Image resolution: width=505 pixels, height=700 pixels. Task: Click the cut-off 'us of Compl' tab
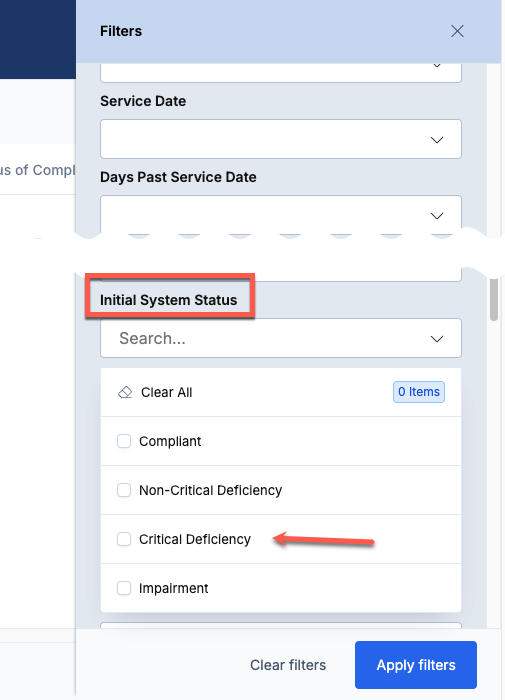pyautogui.click(x=38, y=170)
